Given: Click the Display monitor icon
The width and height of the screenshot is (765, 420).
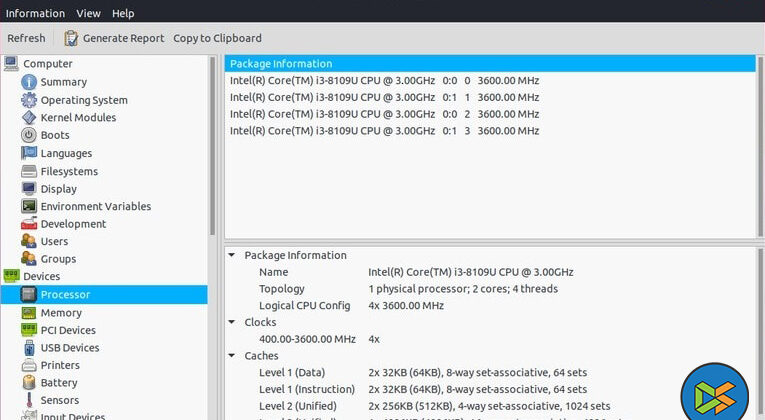Looking at the screenshot, I should (x=29, y=189).
